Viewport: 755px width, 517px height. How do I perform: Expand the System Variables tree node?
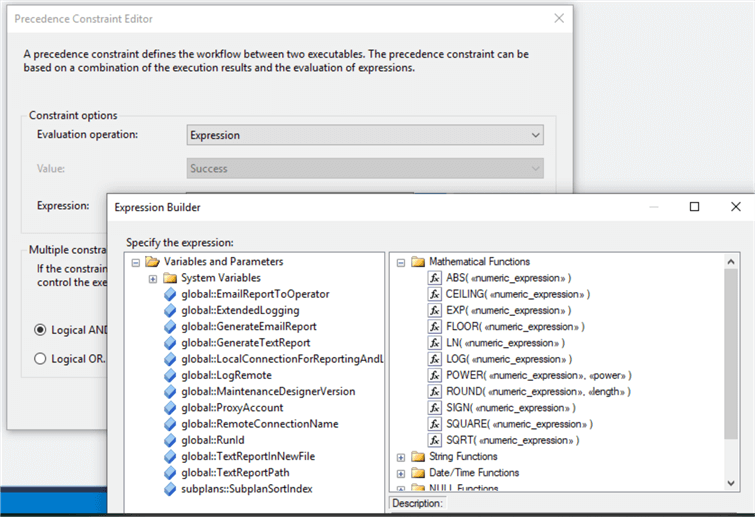153,278
